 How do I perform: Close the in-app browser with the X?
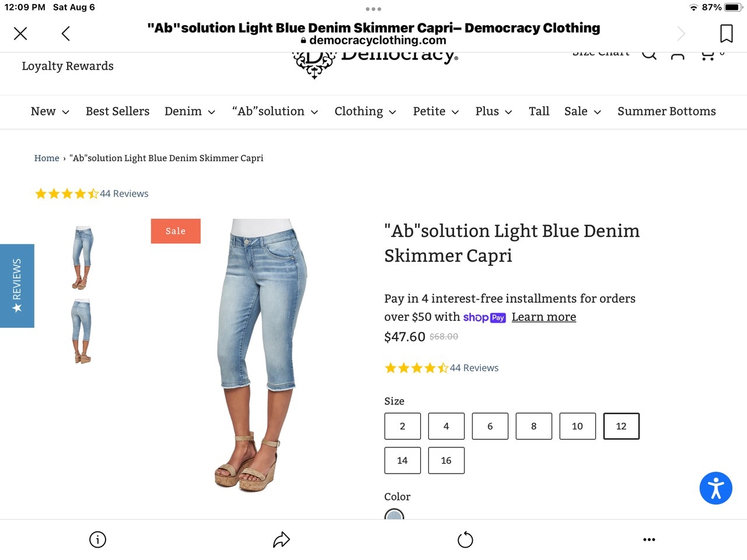[20, 34]
